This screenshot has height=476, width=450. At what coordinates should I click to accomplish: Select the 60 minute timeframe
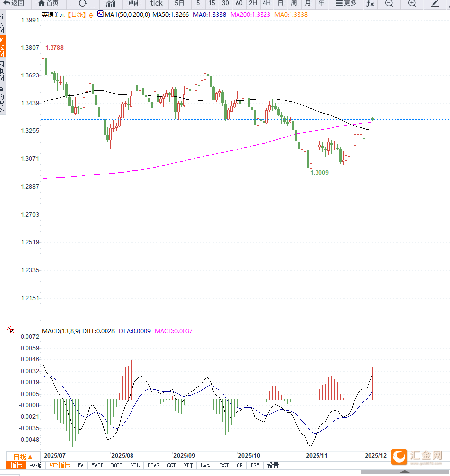click(239, 3)
